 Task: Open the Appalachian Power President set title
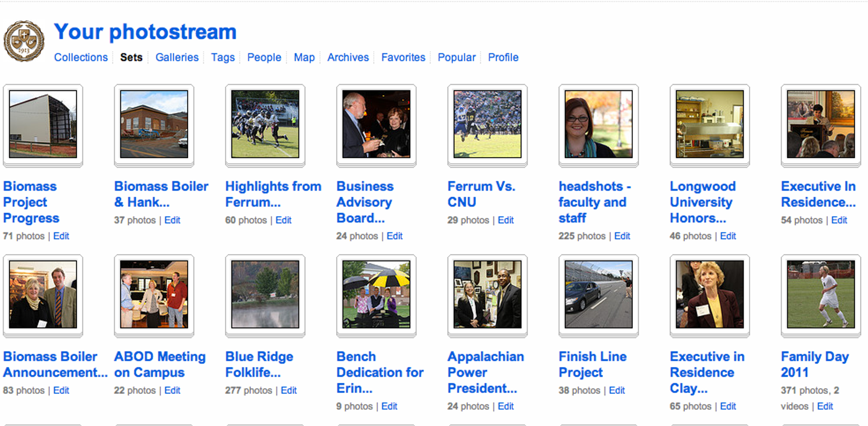[x=486, y=372]
